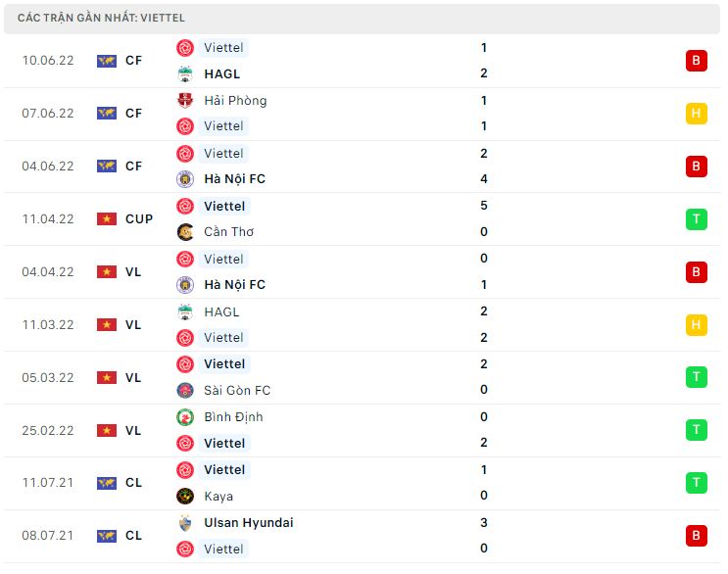Image resolution: width=728 pixels, height=574 pixels.
Task: Click the Bình Định club crest
Action: pyautogui.click(x=185, y=417)
